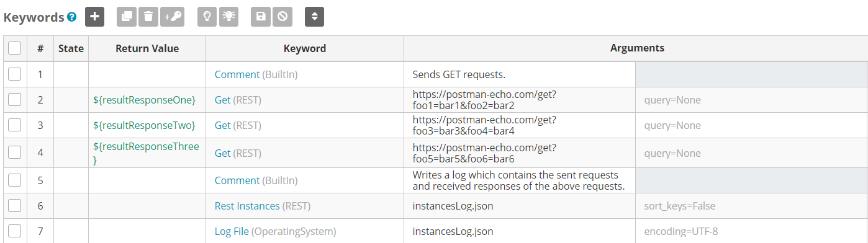Click the ${resultResponseOne} return value
This screenshot has height=243, width=868.
[x=144, y=100]
